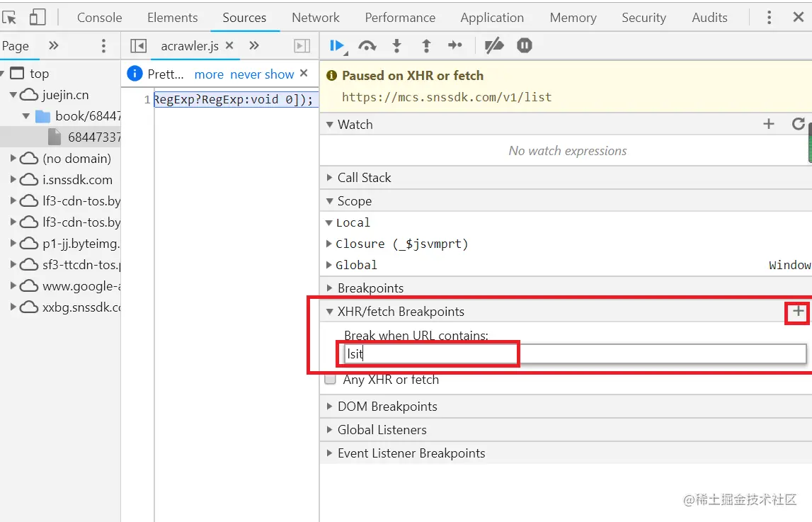Image resolution: width=812 pixels, height=522 pixels.
Task: Collapse the XHR/fetch Breakpoints section
Action: click(329, 311)
